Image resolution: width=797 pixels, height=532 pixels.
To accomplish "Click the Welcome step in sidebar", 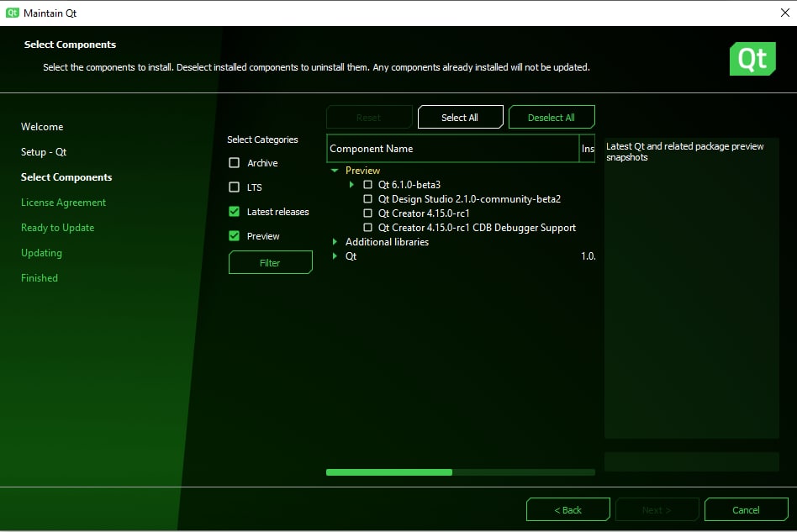I will click(42, 127).
